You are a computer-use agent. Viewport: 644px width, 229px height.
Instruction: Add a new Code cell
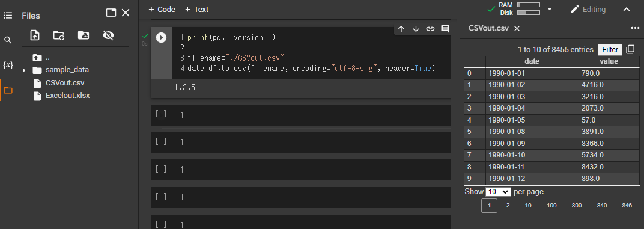(162, 10)
